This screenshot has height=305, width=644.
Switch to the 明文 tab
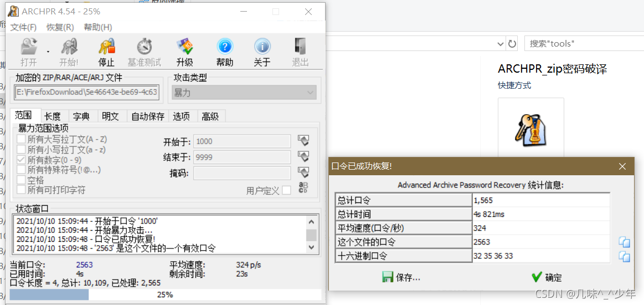click(x=111, y=116)
